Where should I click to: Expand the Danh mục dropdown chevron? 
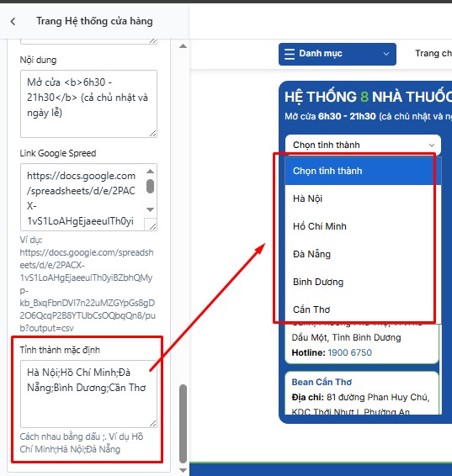click(x=386, y=54)
